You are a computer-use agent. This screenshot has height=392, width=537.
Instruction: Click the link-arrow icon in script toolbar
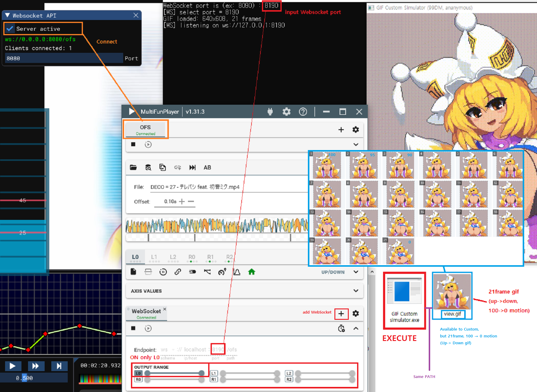(178, 168)
